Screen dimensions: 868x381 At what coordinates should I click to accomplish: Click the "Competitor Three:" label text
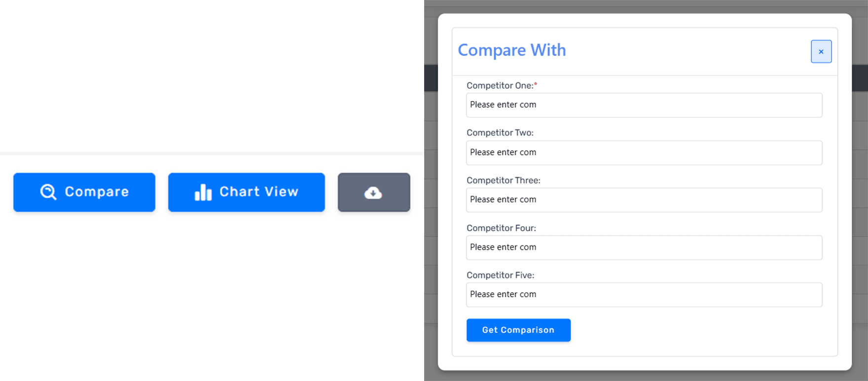tap(503, 180)
